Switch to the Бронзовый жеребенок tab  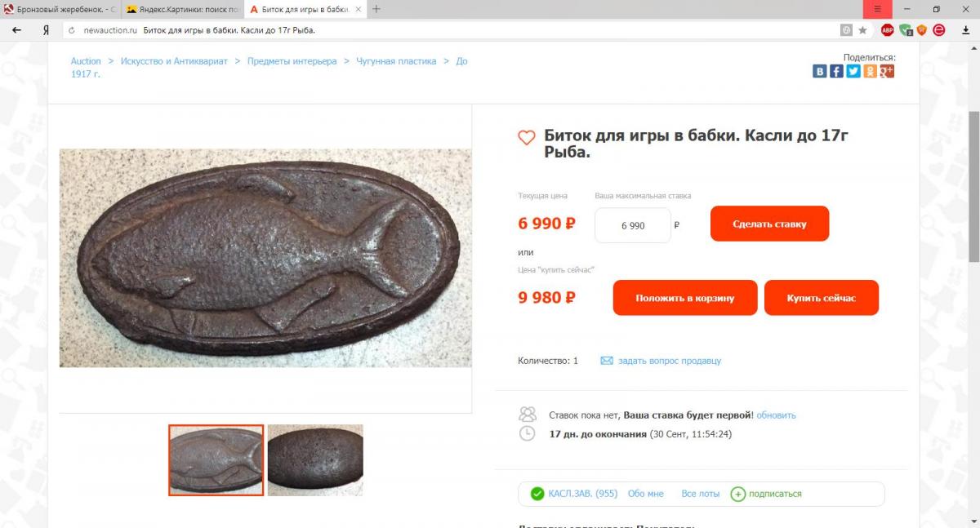pos(61,9)
